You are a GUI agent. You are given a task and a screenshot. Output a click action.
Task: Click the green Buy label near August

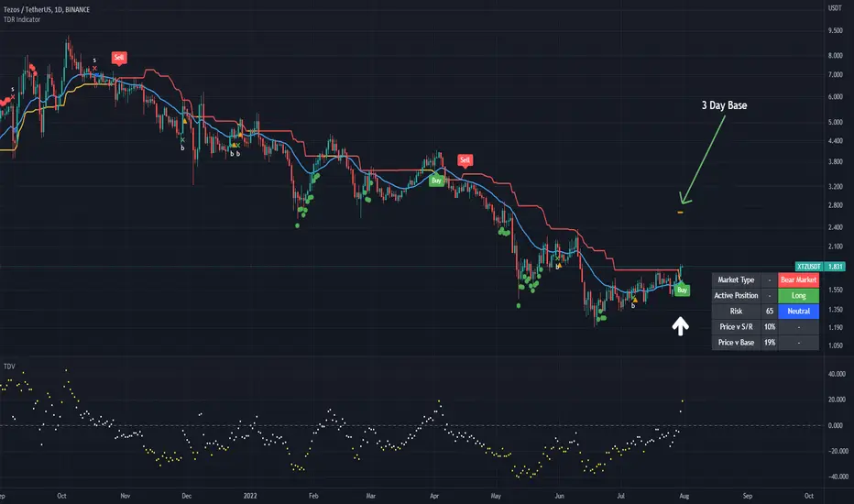coord(682,290)
